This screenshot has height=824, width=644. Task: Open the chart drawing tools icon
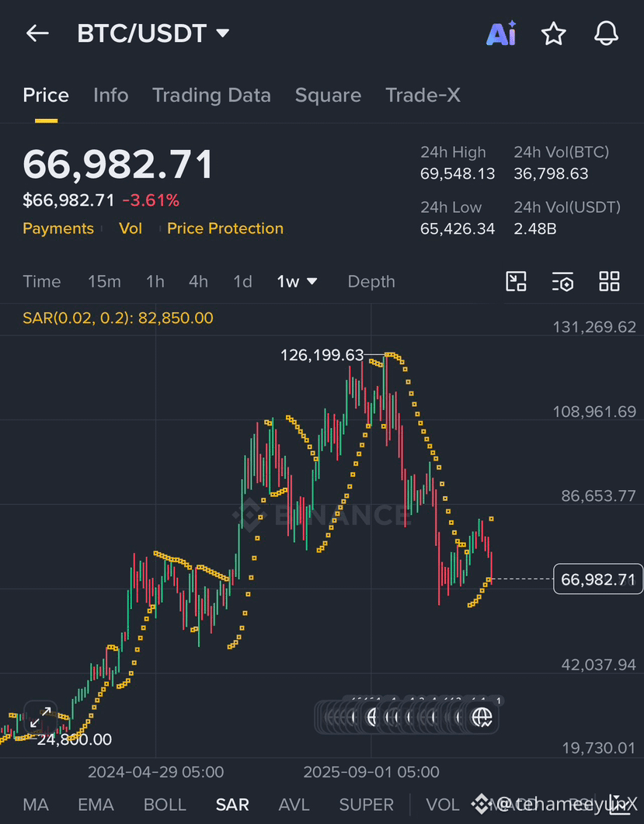[516, 282]
